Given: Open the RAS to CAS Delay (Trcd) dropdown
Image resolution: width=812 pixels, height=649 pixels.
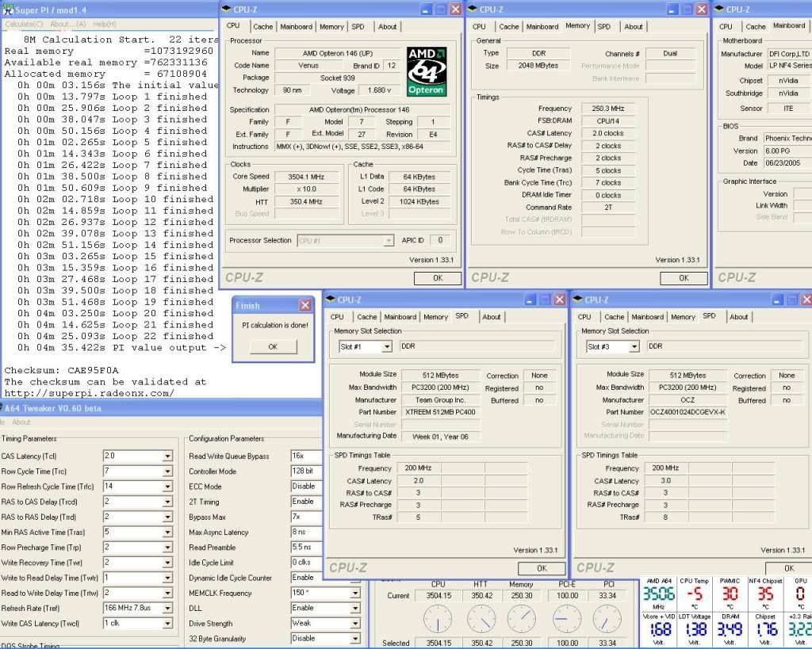Looking at the screenshot, I should [x=167, y=502].
